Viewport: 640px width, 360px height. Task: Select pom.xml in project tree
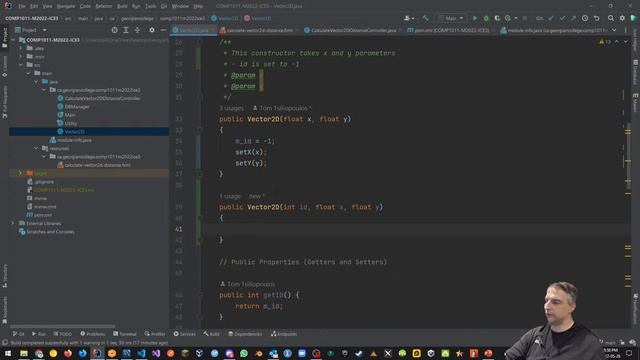pyautogui.click(x=40, y=215)
